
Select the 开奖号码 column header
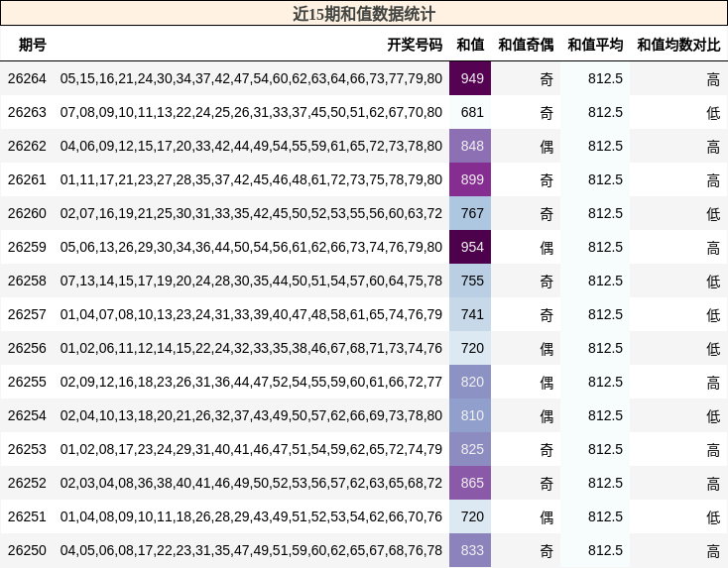[415, 45]
